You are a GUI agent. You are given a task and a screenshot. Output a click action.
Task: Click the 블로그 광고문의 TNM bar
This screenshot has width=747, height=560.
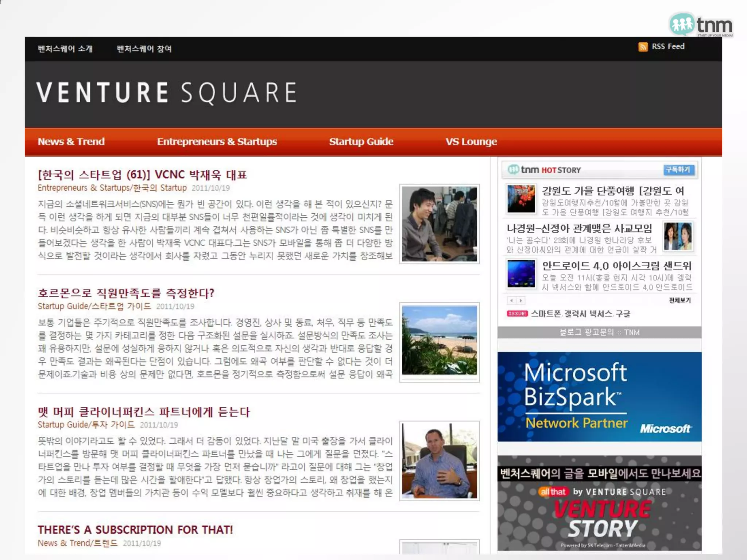click(x=599, y=332)
